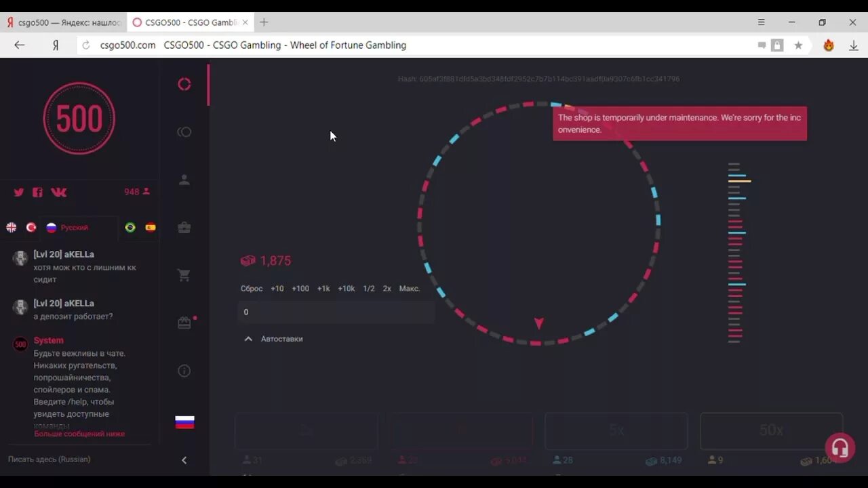Add +1k to the bet
The image size is (868, 488).
(323, 289)
